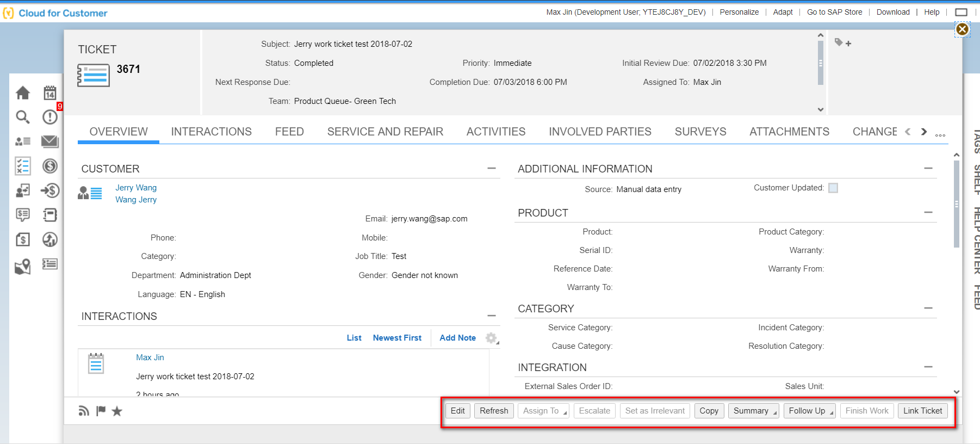This screenshot has width=980, height=444.
Task: Open the Assign To dropdown
Action: point(543,411)
